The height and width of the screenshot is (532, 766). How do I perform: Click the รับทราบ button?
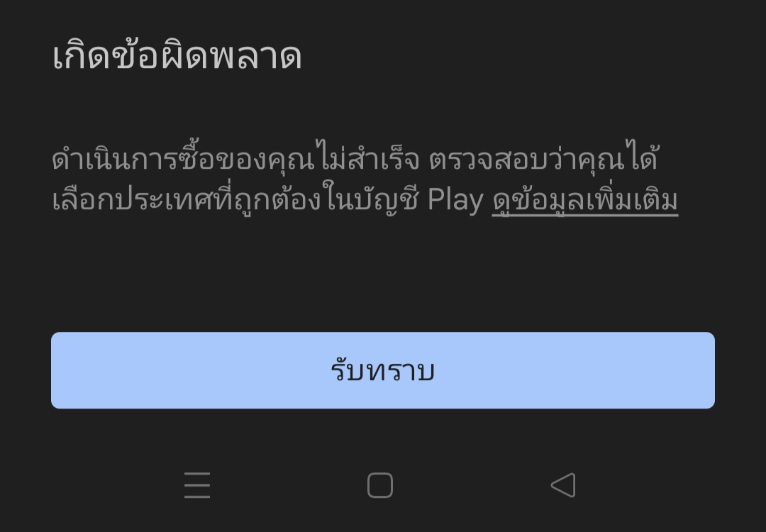(x=383, y=370)
